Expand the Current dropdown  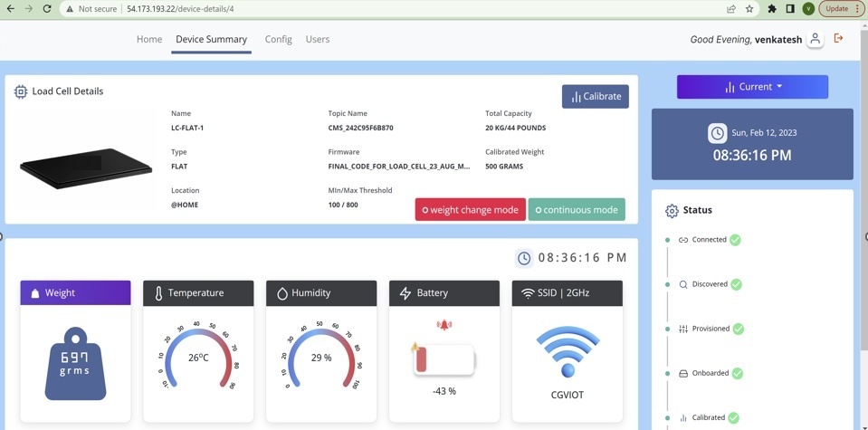point(752,87)
